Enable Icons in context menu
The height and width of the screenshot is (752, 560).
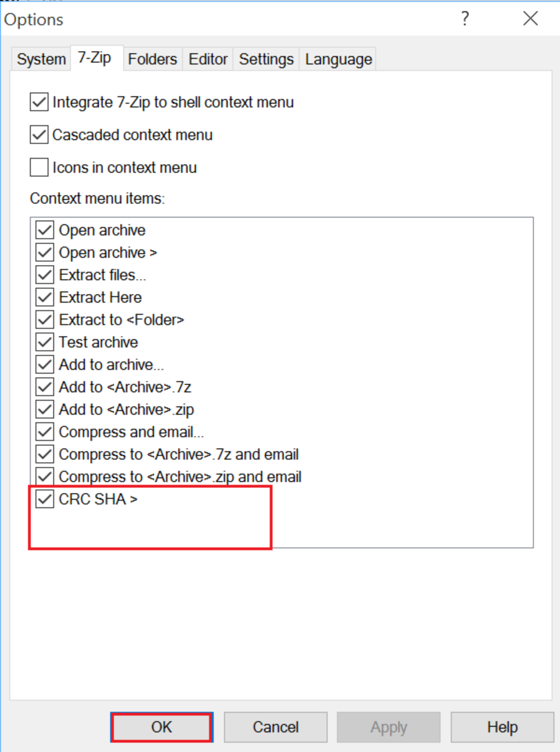tap(39, 167)
